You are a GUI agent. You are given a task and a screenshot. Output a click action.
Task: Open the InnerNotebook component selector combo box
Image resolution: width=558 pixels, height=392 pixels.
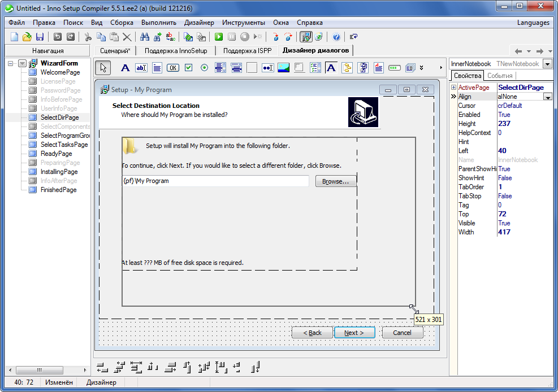[547, 64]
